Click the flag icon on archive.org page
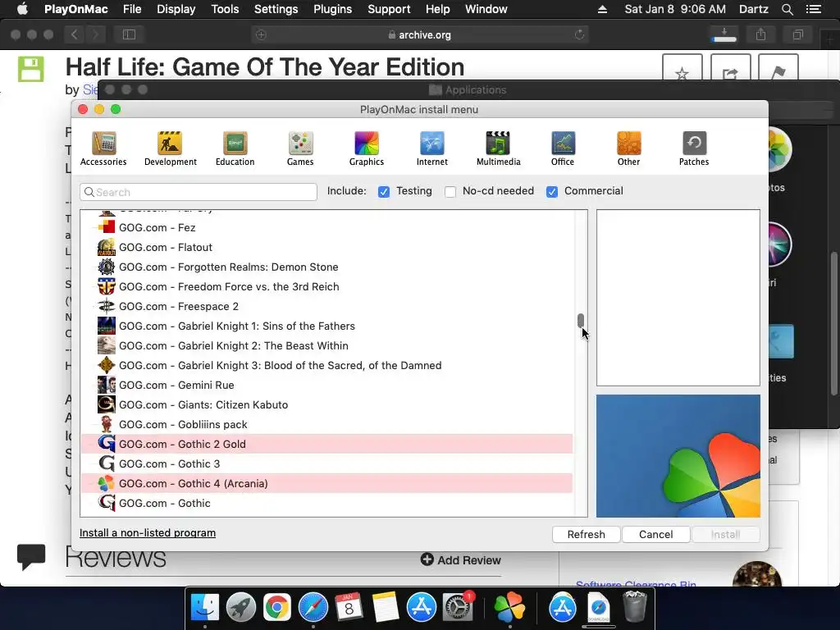840x630 pixels. (x=778, y=73)
